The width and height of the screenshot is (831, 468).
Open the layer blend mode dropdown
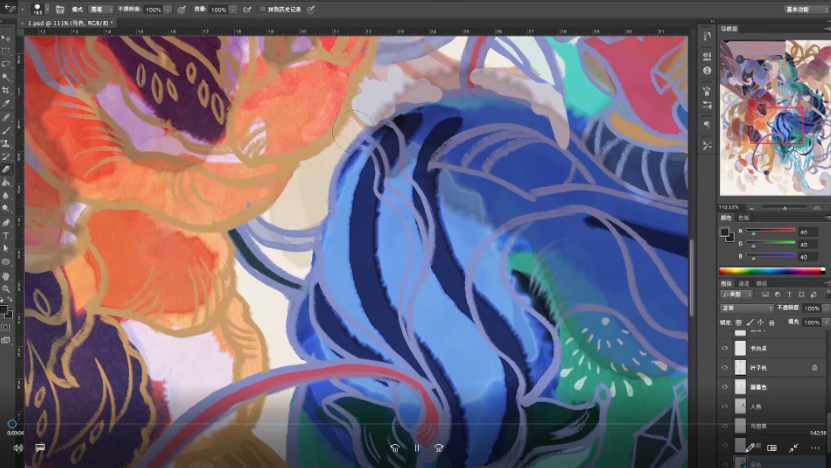pos(747,308)
